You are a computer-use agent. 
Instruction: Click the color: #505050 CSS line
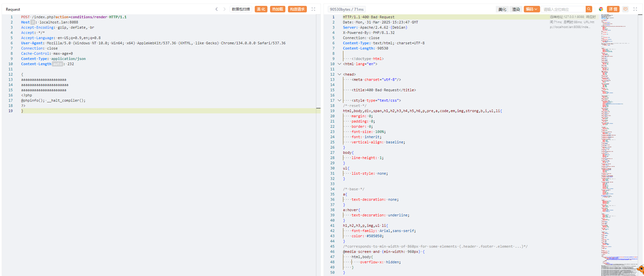tap(367, 236)
